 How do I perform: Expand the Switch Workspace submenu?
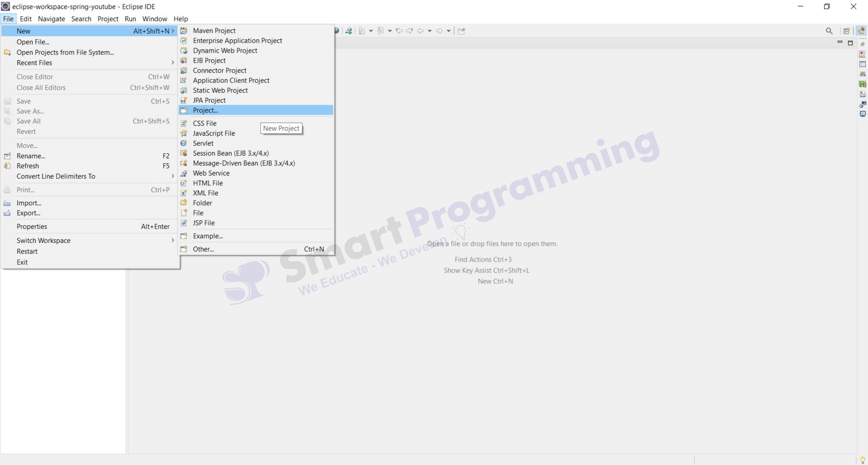(89, 240)
